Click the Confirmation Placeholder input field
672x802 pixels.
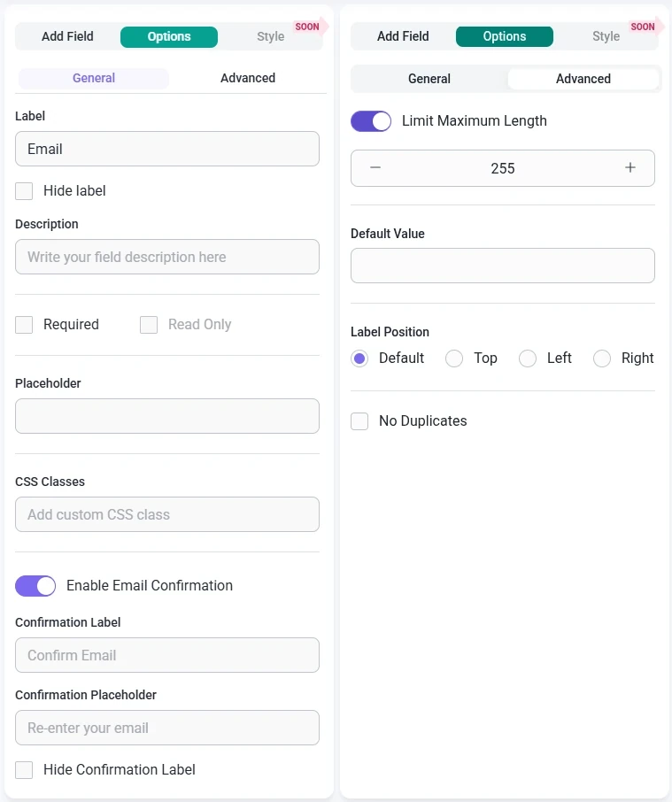166,728
